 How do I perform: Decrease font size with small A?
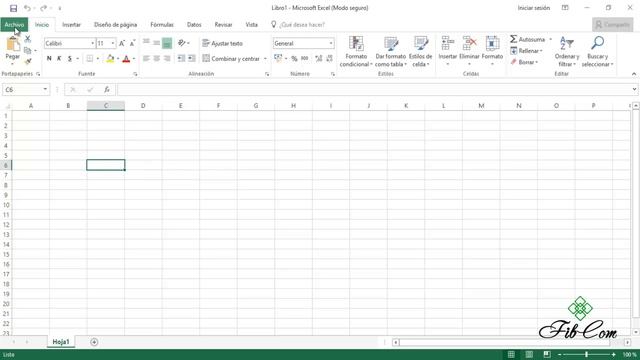pyautogui.click(x=132, y=43)
